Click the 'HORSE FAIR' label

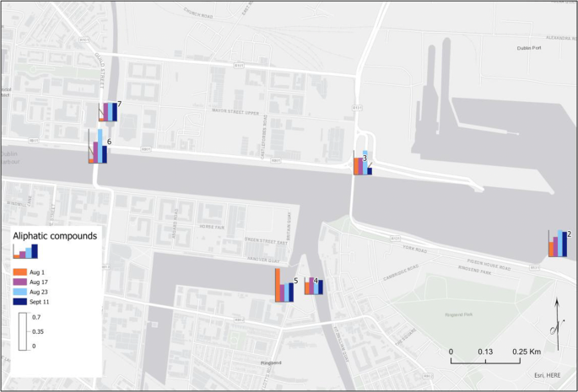pos(212,227)
